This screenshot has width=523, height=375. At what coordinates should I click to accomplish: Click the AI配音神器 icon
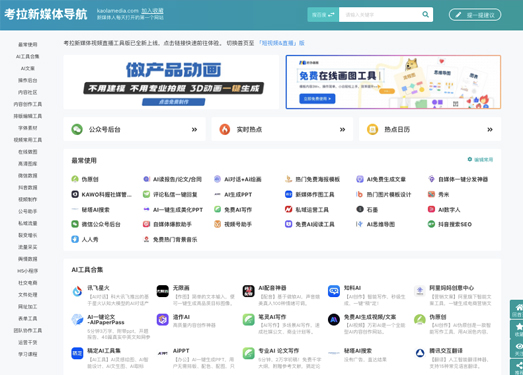[248, 291]
